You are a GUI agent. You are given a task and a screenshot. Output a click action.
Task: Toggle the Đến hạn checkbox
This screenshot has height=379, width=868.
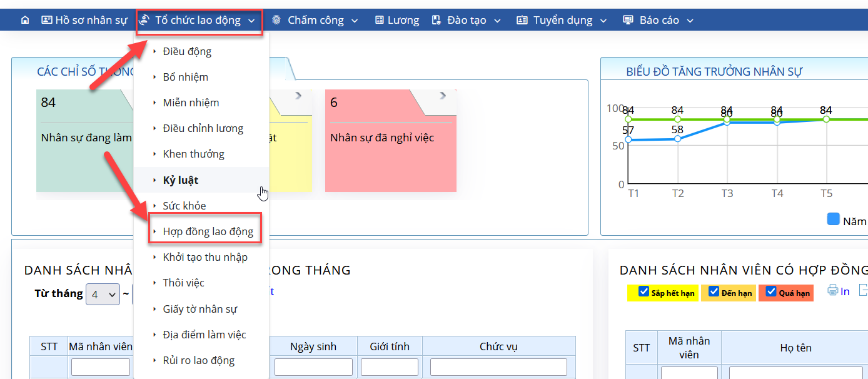(714, 291)
